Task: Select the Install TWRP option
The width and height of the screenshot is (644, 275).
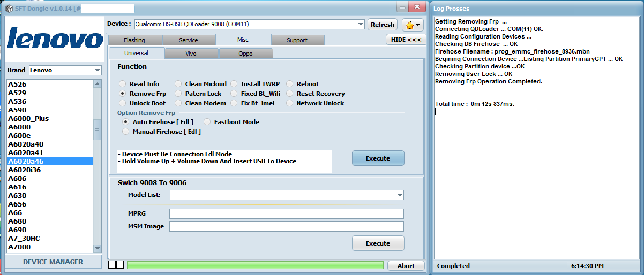Action: pyautogui.click(x=234, y=84)
